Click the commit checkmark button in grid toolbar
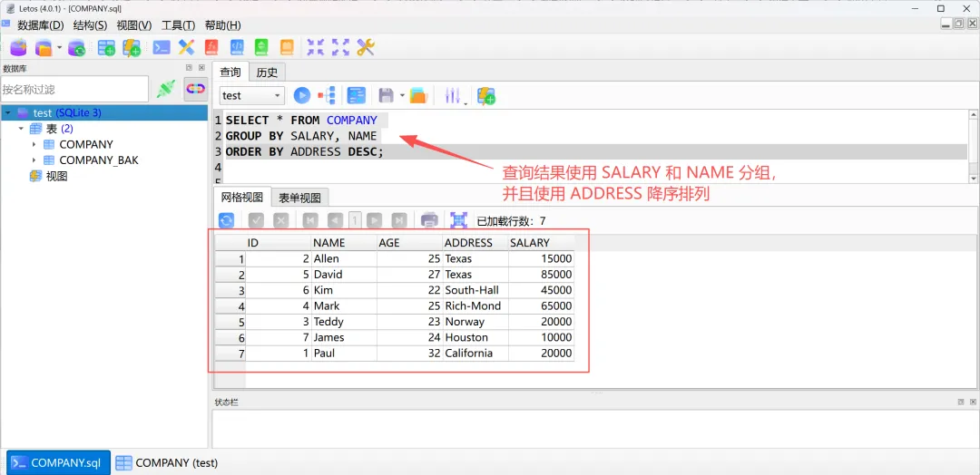Screen dimensions: 980x475 256,220
